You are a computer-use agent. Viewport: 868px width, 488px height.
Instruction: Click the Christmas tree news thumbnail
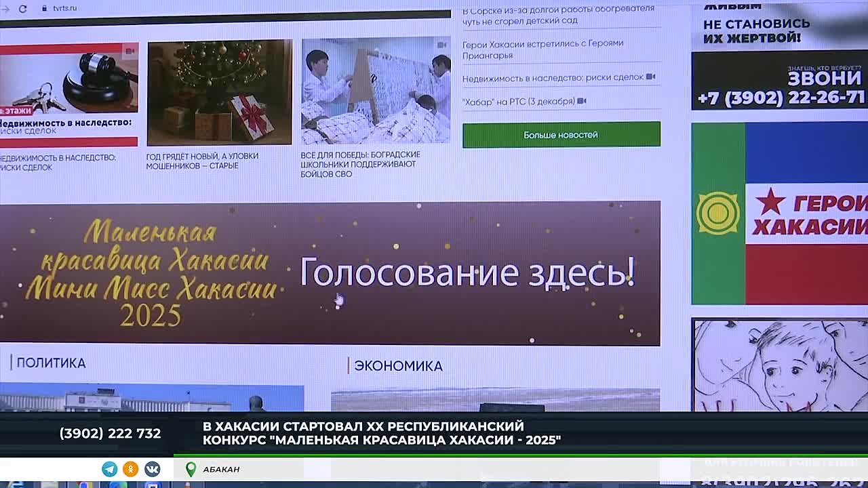click(x=219, y=92)
